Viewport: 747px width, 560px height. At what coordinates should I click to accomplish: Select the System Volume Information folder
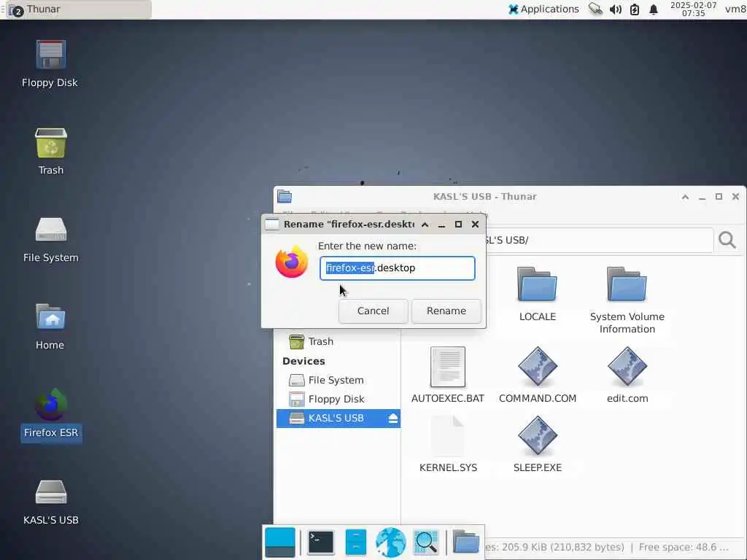[627, 284]
